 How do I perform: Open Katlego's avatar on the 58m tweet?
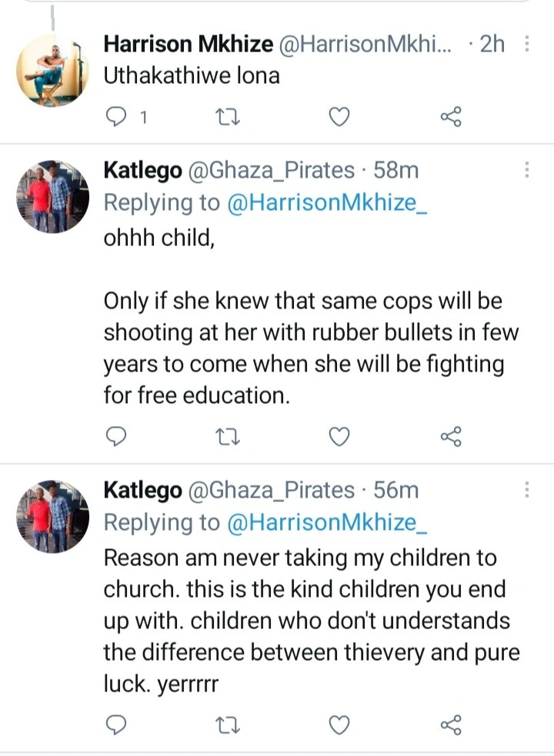click(52, 197)
